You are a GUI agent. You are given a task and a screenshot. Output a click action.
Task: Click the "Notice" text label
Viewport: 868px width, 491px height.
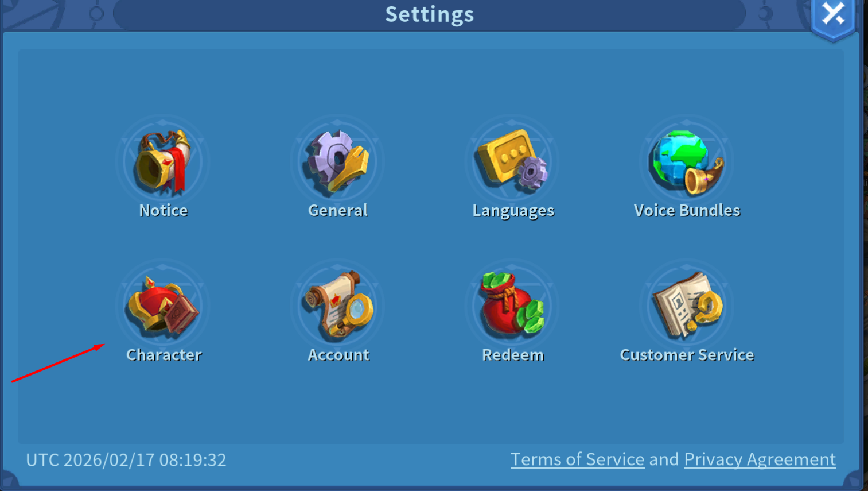164,210
